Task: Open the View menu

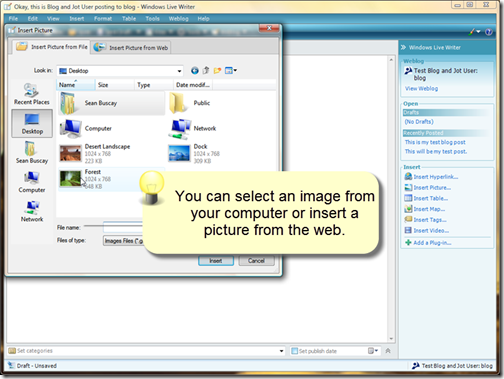Action: click(53, 19)
